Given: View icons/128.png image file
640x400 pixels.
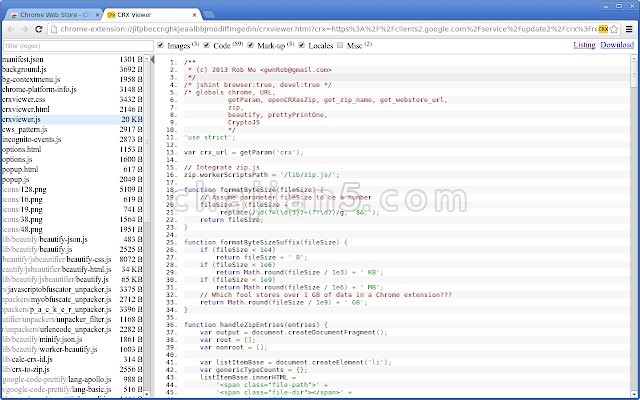Looking at the screenshot, I should (72, 189).
